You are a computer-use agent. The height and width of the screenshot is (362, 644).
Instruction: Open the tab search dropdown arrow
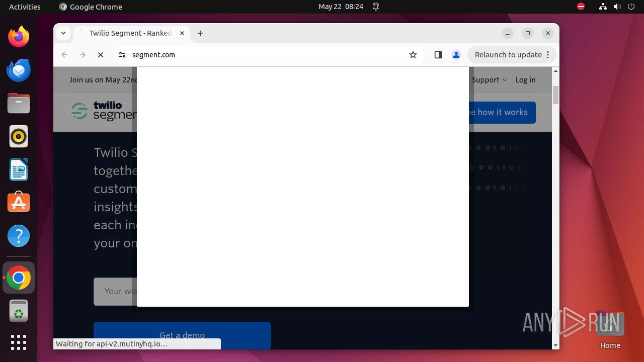[63, 33]
